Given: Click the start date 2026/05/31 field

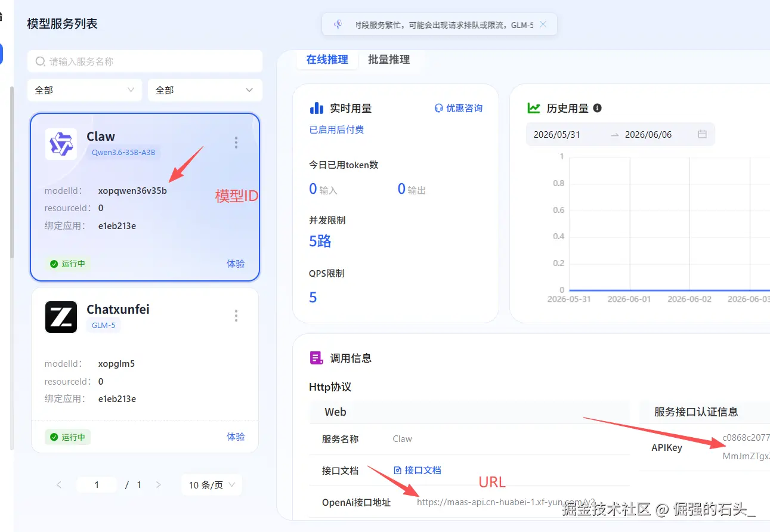Looking at the screenshot, I should 556,135.
